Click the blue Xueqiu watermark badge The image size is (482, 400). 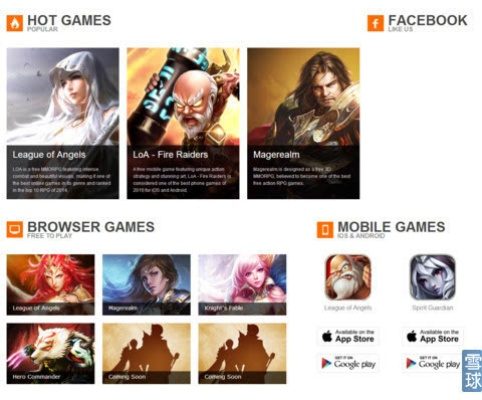(x=472, y=371)
